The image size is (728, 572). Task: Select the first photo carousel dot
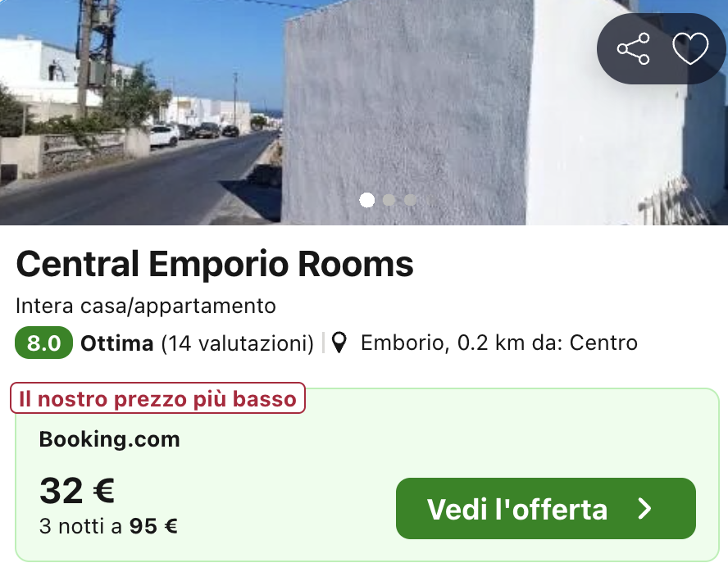[x=366, y=200]
